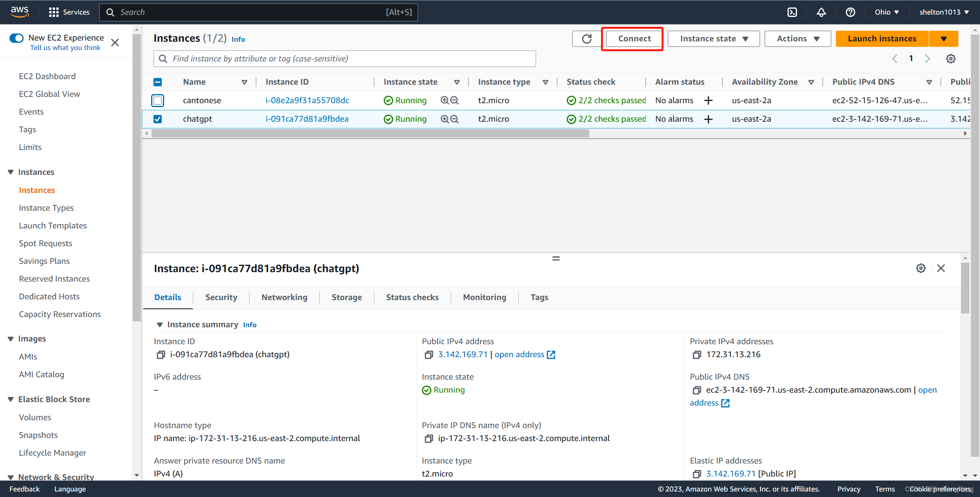Image resolution: width=980 pixels, height=497 pixels.
Task: Focus the top AWS Search box
Action: pyautogui.click(x=259, y=12)
